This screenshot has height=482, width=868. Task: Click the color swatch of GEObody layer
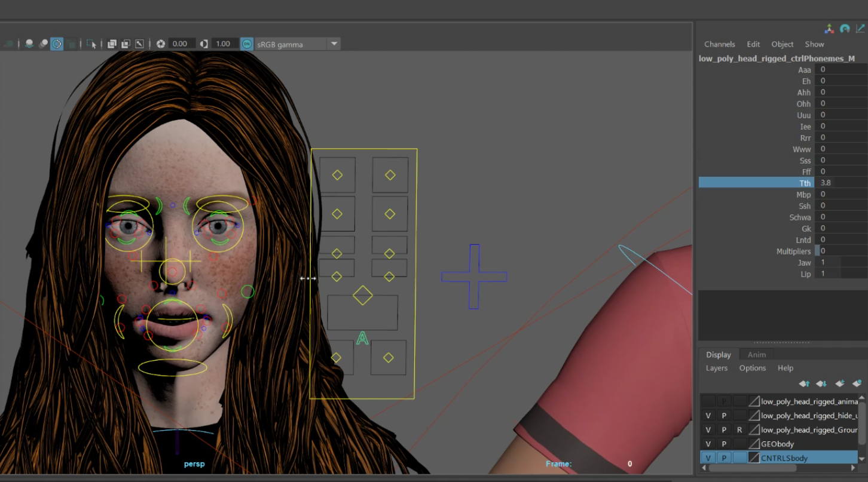click(754, 444)
